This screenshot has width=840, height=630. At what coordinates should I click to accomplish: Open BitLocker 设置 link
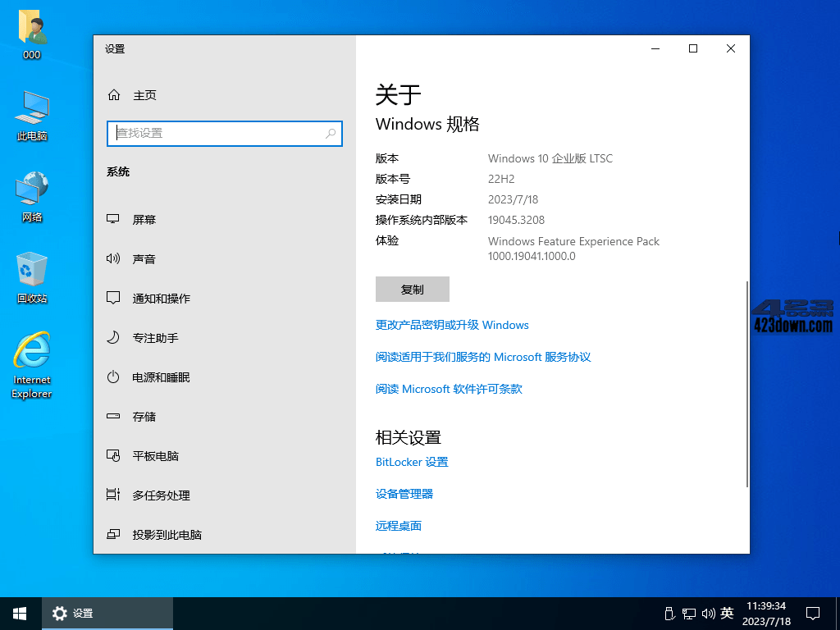pyautogui.click(x=411, y=462)
